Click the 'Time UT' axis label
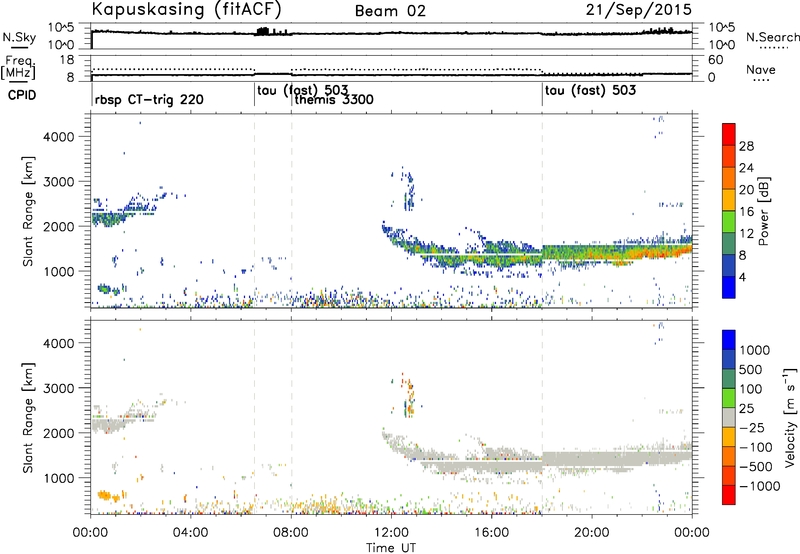 (x=391, y=548)
